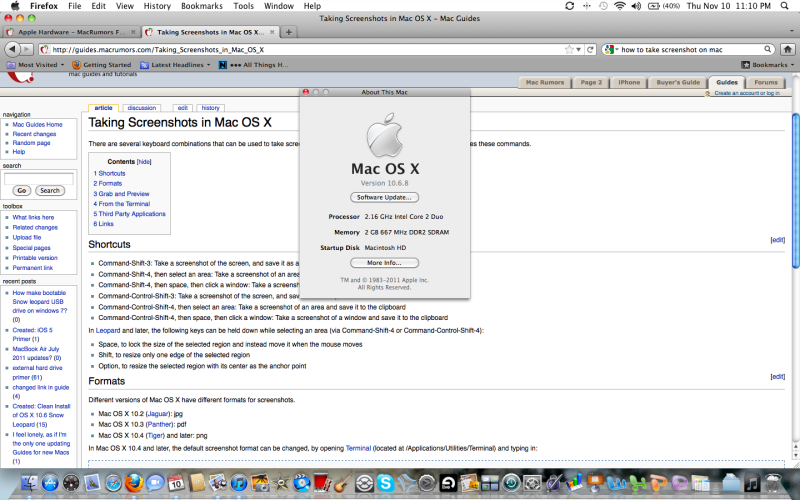This screenshot has height=500, width=800.
Task: Click Software Update button in About This Mac
Action: click(x=384, y=197)
